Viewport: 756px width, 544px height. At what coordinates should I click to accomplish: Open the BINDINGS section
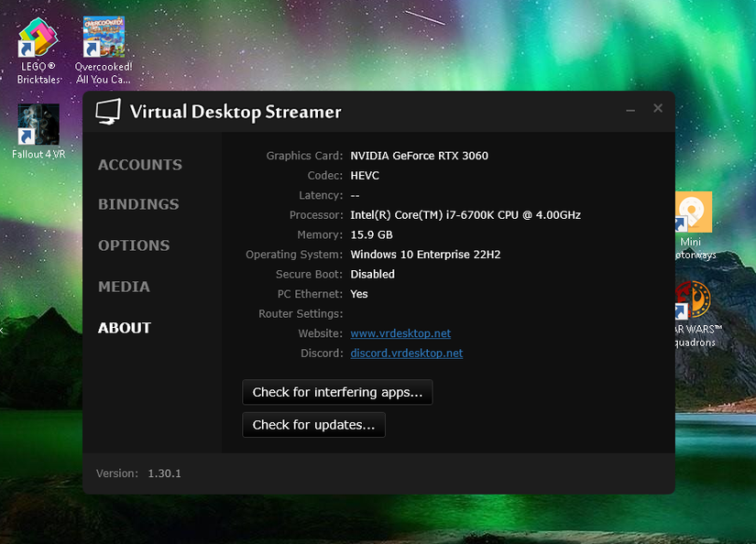[137, 204]
